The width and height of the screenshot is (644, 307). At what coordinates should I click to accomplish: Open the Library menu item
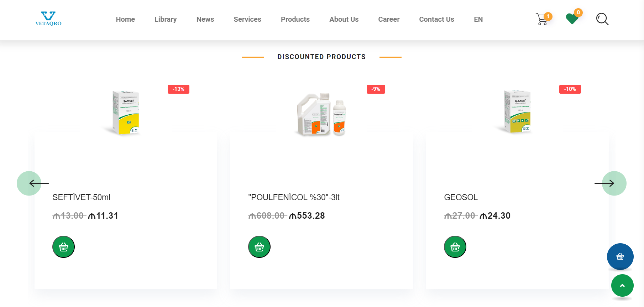(166, 19)
